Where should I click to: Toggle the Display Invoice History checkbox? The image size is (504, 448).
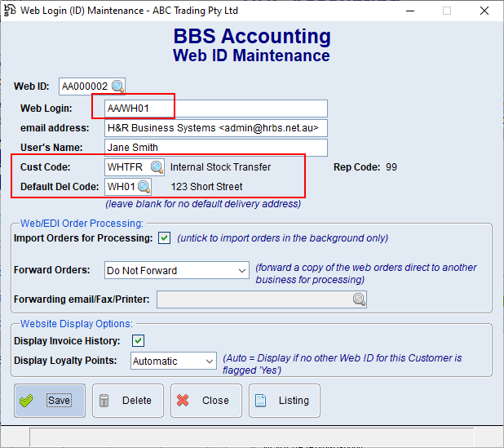(x=139, y=340)
